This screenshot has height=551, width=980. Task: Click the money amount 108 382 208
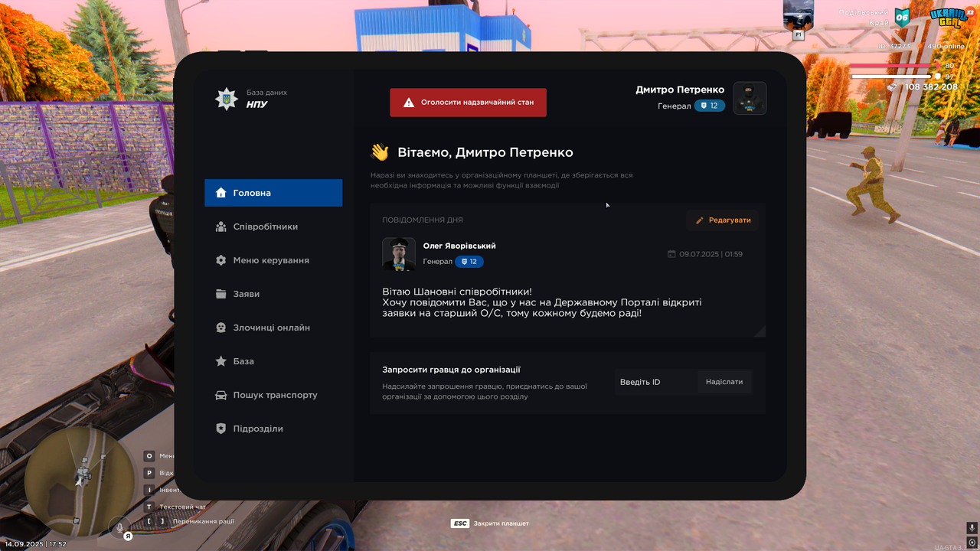(x=931, y=87)
